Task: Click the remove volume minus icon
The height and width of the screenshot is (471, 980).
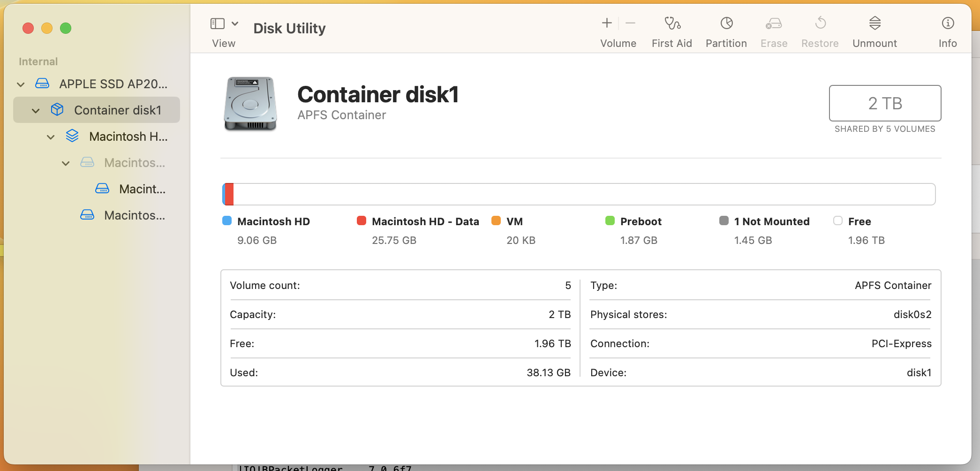Action: tap(631, 23)
